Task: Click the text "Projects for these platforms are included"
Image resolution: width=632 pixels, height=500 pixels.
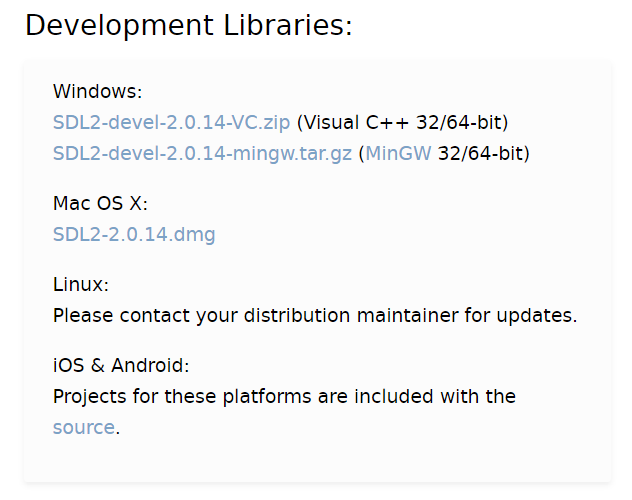Action: coord(243,396)
